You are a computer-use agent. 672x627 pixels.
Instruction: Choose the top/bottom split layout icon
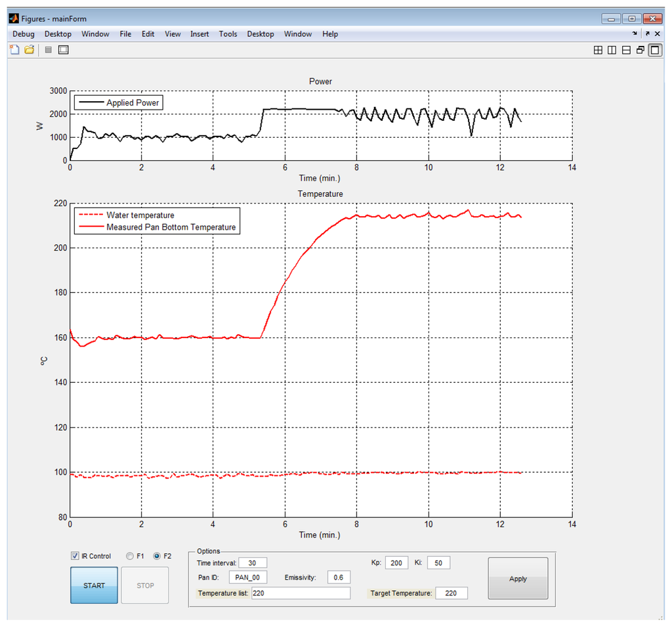coord(626,50)
